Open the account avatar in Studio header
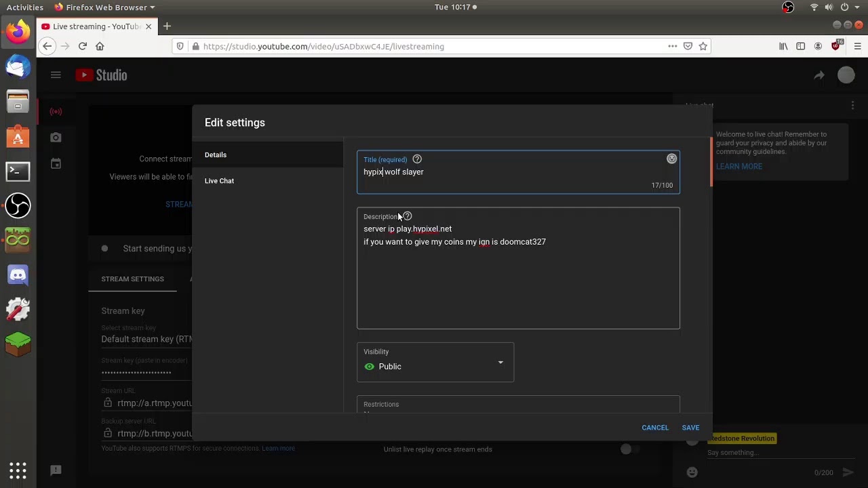This screenshot has width=868, height=488. pyautogui.click(x=846, y=75)
